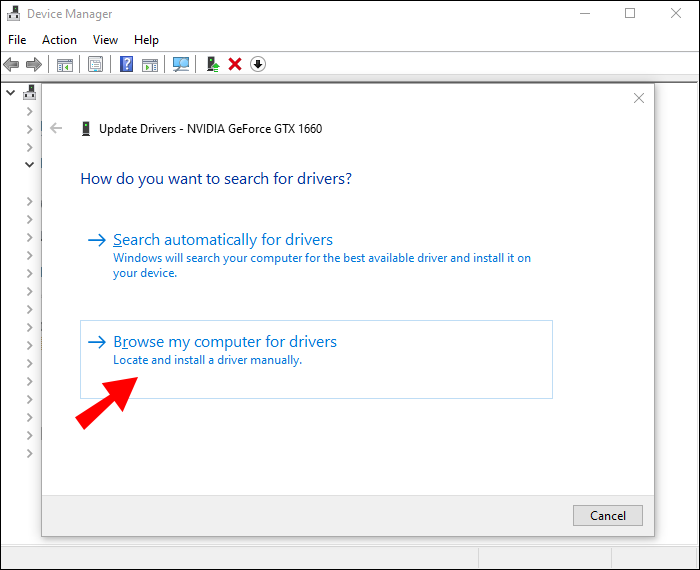Click Scan for hardware changes monitor icon
The height and width of the screenshot is (570, 700).
click(181, 65)
